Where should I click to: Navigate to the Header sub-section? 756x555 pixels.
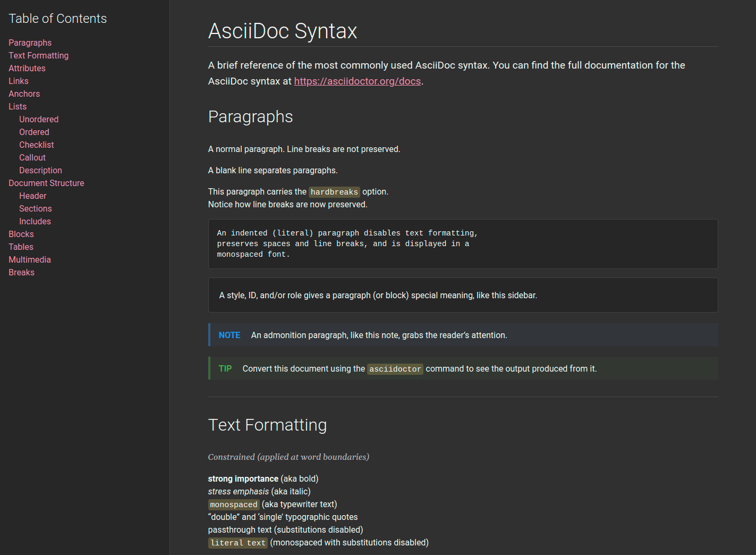pyautogui.click(x=32, y=196)
